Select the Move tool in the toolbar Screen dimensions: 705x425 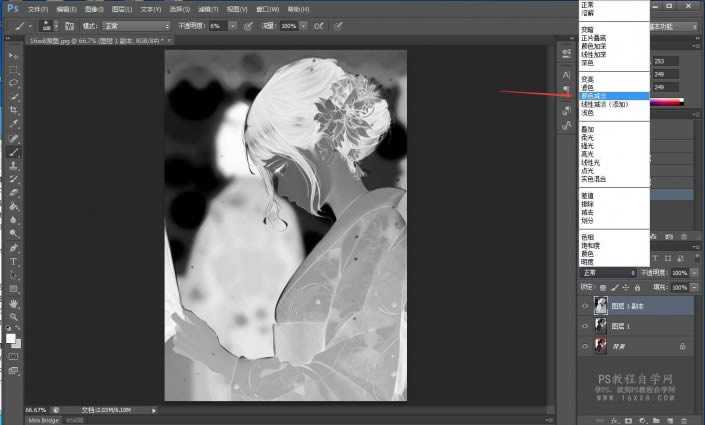coord(13,55)
